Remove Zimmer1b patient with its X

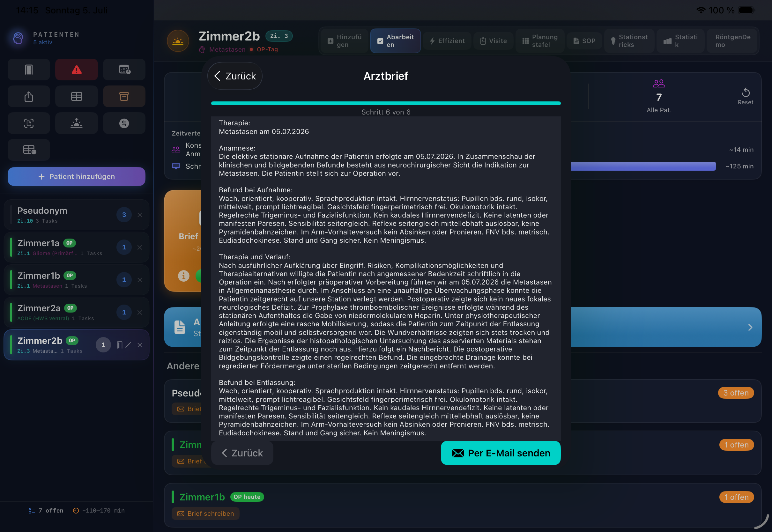point(140,280)
